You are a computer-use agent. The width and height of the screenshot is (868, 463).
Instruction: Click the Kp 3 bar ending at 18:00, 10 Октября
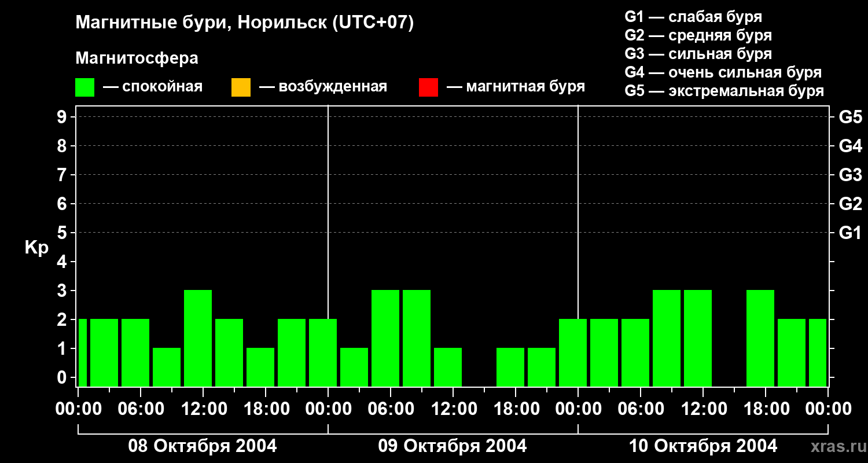[x=760, y=338]
